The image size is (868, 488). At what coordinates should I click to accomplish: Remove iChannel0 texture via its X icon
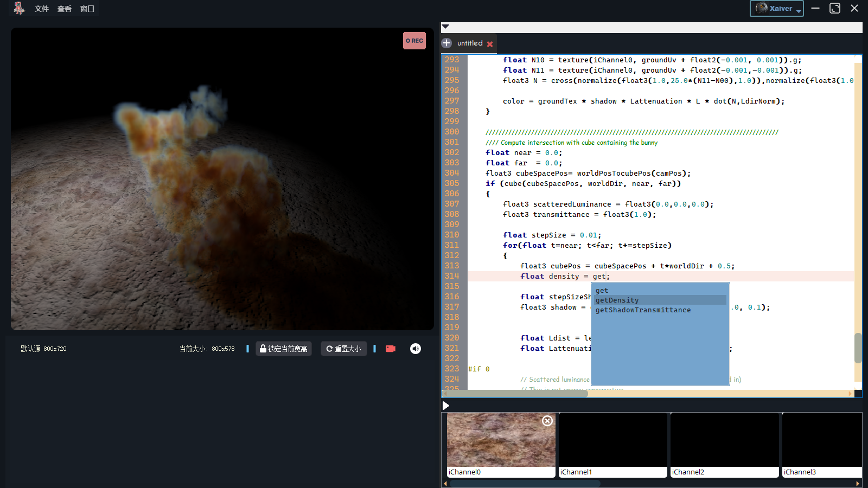pyautogui.click(x=547, y=421)
